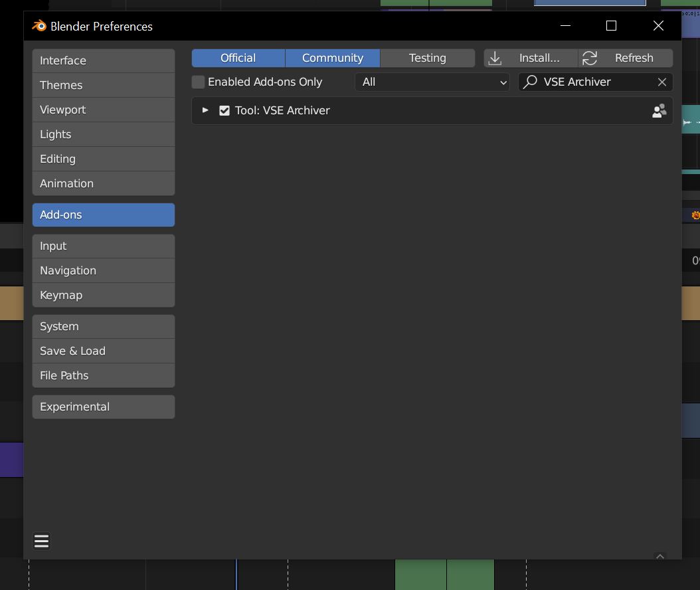
Task: Click the download arrow icon on Install
Action: [495, 58]
